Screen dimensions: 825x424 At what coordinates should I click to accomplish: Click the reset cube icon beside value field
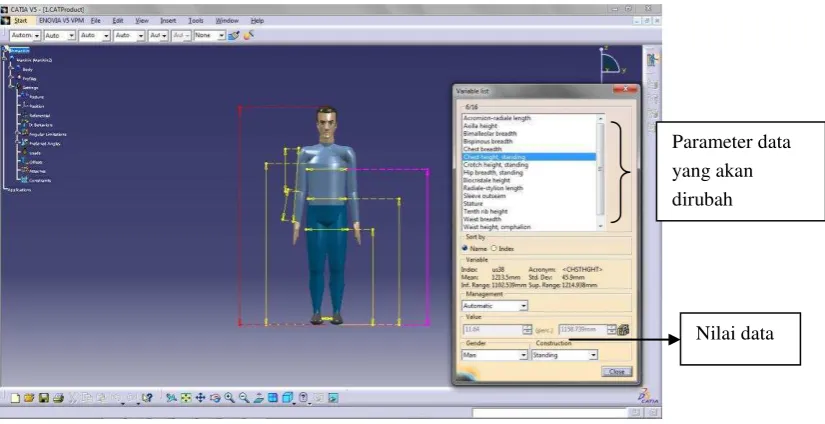[x=623, y=330]
